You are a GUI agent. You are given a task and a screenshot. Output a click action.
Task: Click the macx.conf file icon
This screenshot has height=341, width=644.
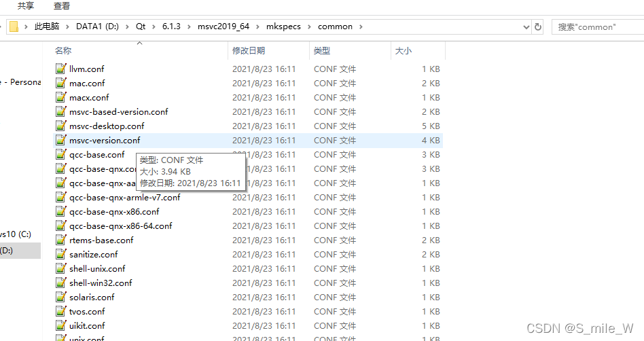pos(60,97)
